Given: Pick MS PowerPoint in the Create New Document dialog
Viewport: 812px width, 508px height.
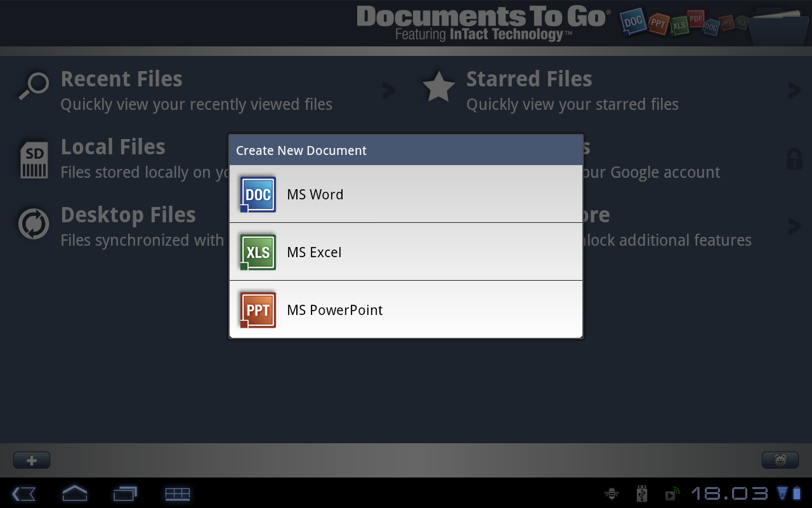Looking at the screenshot, I should click(406, 310).
